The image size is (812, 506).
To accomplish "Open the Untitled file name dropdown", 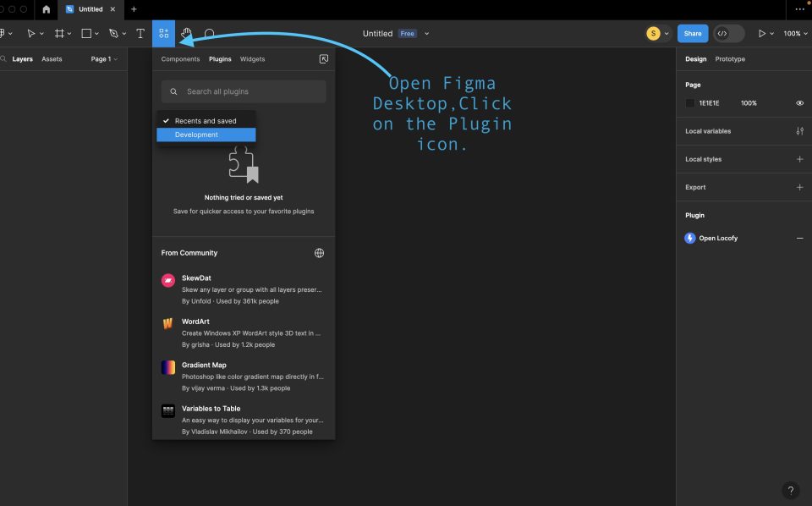I will point(426,33).
